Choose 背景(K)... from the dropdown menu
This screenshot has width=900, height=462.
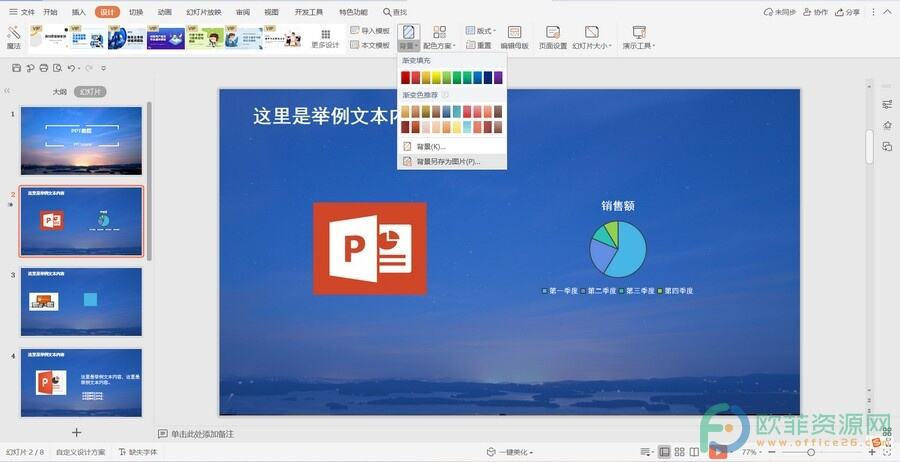(452, 146)
